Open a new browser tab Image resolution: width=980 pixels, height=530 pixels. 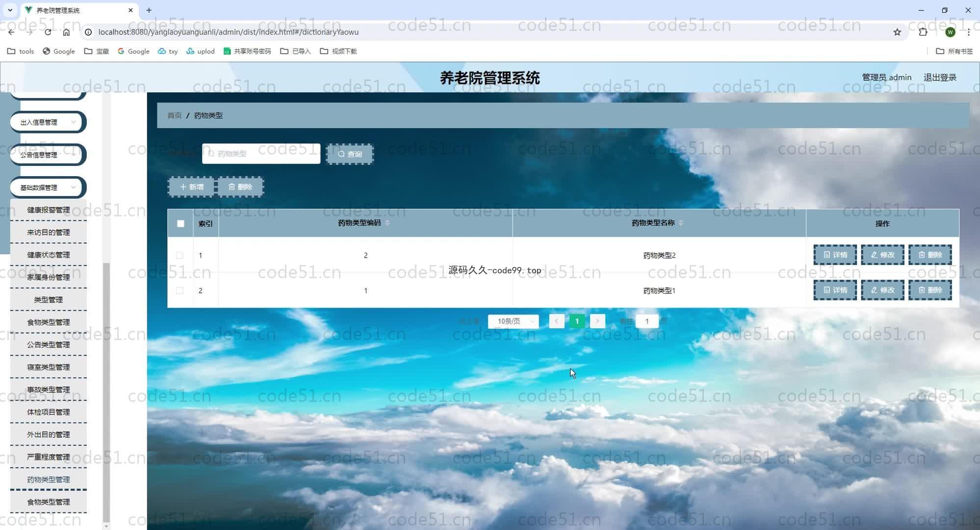[149, 10]
